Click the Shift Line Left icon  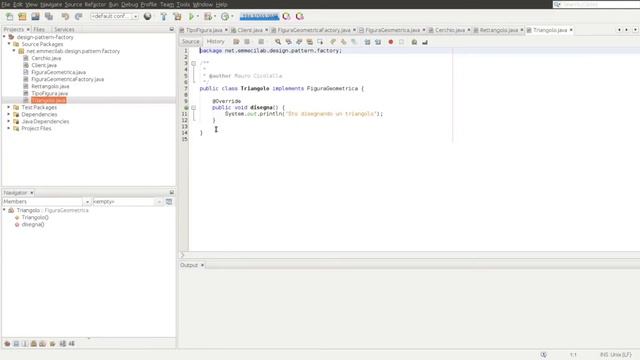(367, 42)
